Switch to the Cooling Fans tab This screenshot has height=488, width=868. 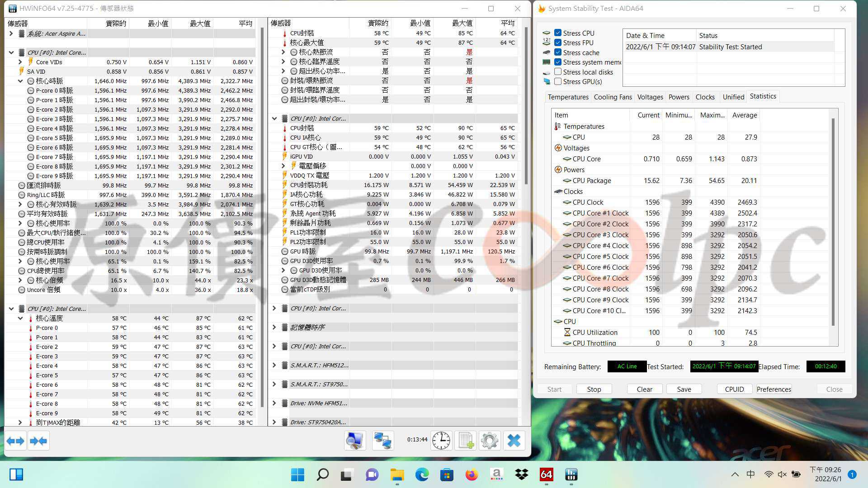[613, 97]
